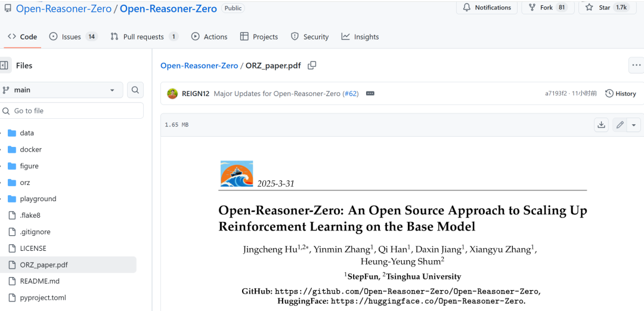Click the Open-Reasoner-Zero organization link

click(64, 8)
